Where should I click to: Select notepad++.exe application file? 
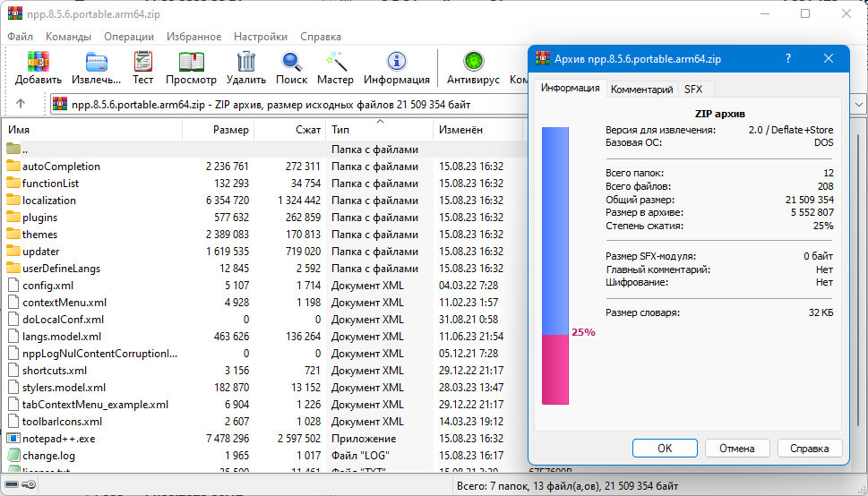[50, 439]
